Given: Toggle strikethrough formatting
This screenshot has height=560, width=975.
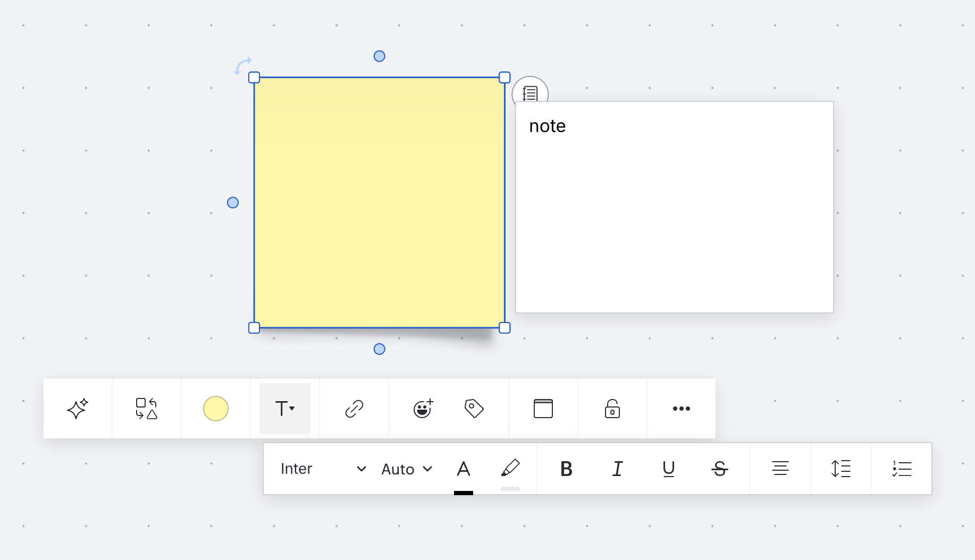Looking at the screenshot, I should pos(720,469).
